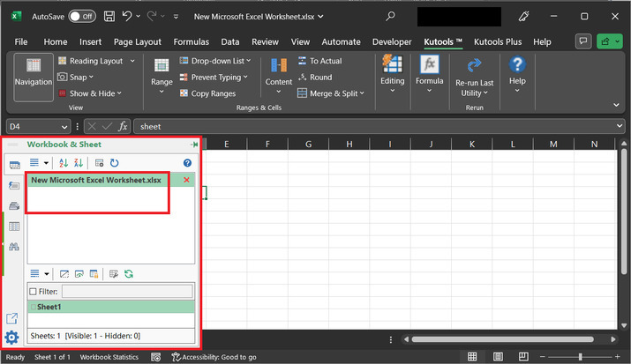This screenshot has height=364, width=631.
Task: Open the Name Box dropdown arrow
Action: click(x=64, y=126)
